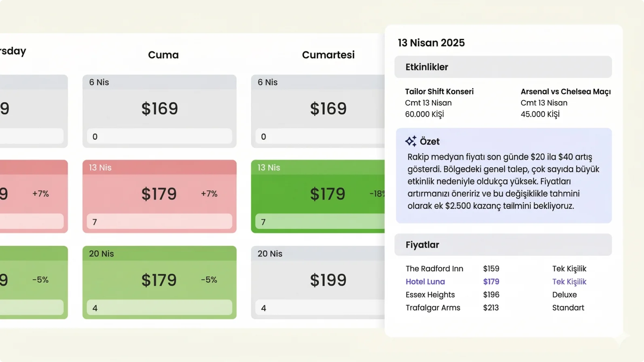Select the Cuma column header
Image resolution: width=644 pixels, height=362 pixels.
point(163,55)
